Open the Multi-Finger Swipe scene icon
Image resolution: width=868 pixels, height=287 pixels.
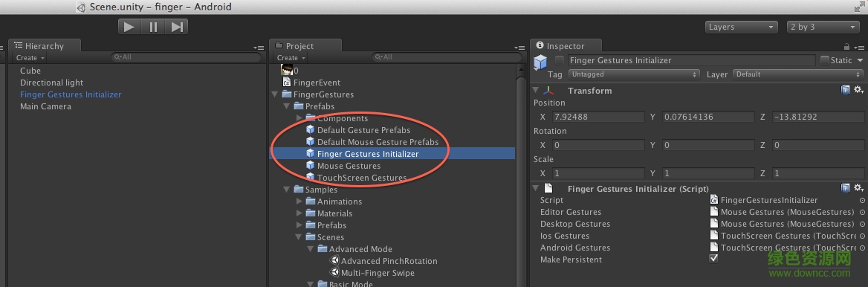click(x=334, y=273)
